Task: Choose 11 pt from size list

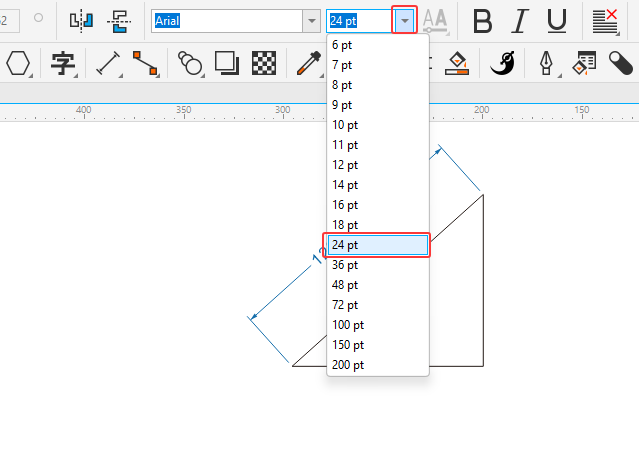Action: (x=378, y=145)
